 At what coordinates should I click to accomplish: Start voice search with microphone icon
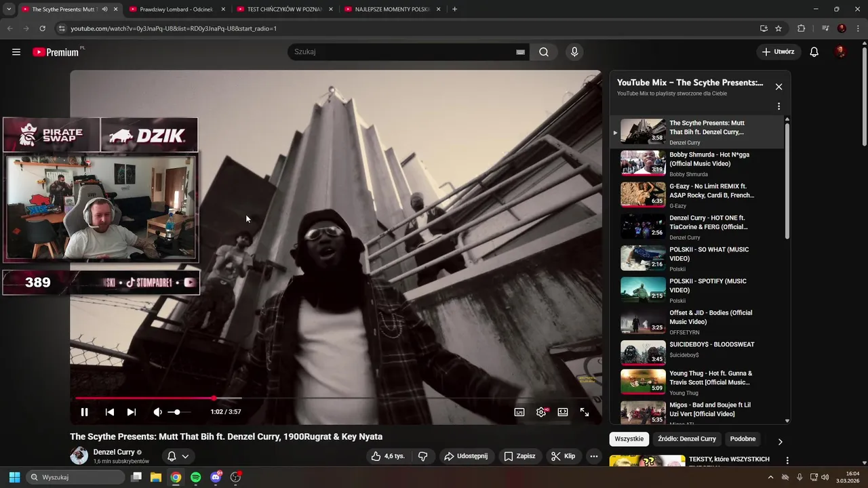tap(574, 52)
